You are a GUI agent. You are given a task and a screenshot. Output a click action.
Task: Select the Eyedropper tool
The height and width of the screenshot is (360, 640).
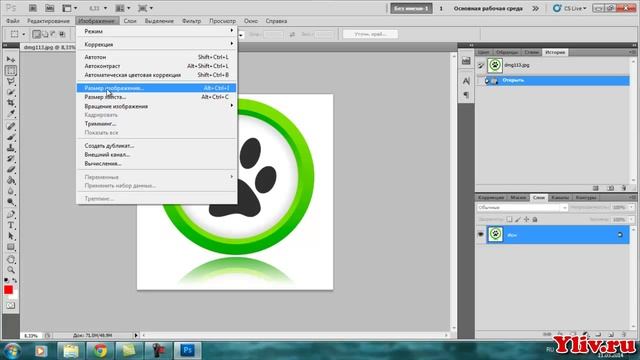coord(11,113)
